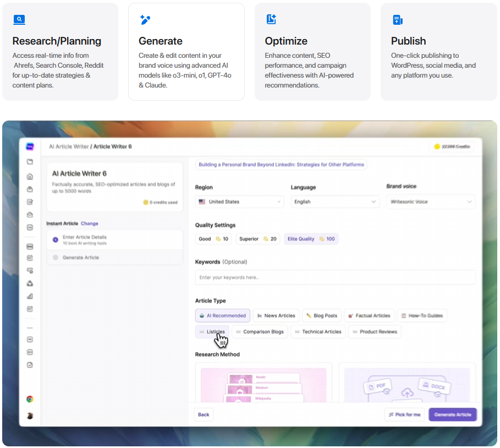Choose the PDF/DOCX upload research method card

click(407, 383)
